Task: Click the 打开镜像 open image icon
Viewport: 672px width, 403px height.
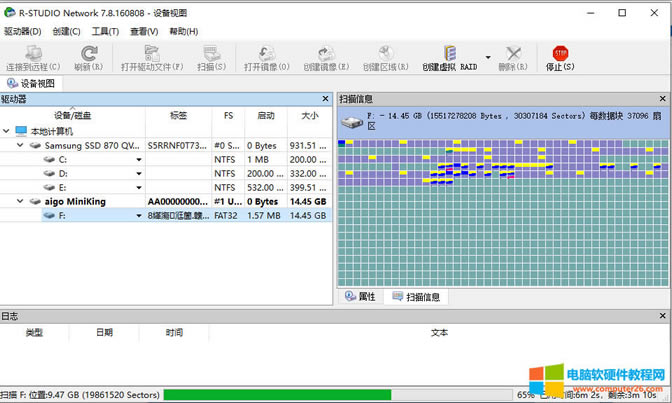Action: pyautogui.click(x=266, y=53)
